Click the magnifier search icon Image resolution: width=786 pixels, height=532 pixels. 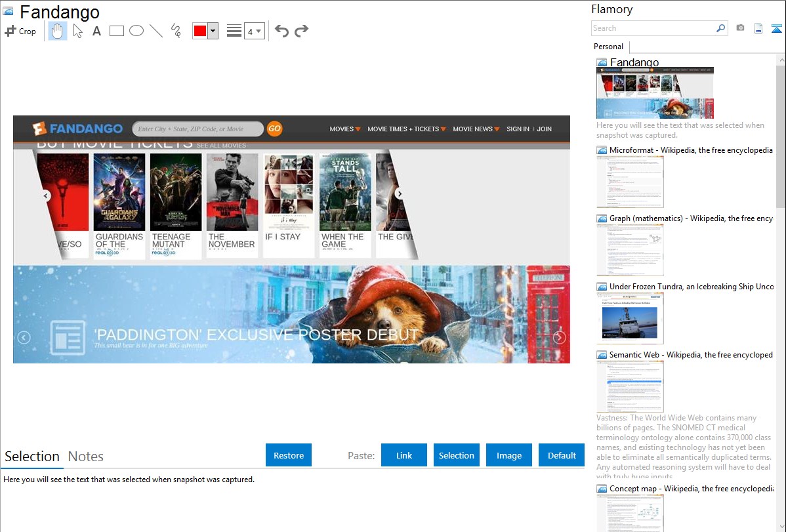tap(720, 28)
